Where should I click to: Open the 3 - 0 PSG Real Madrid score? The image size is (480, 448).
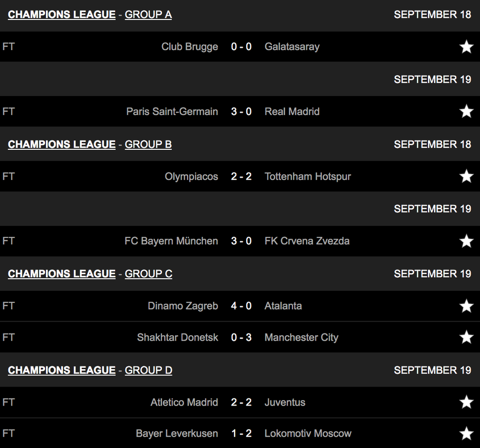(241, 111)
